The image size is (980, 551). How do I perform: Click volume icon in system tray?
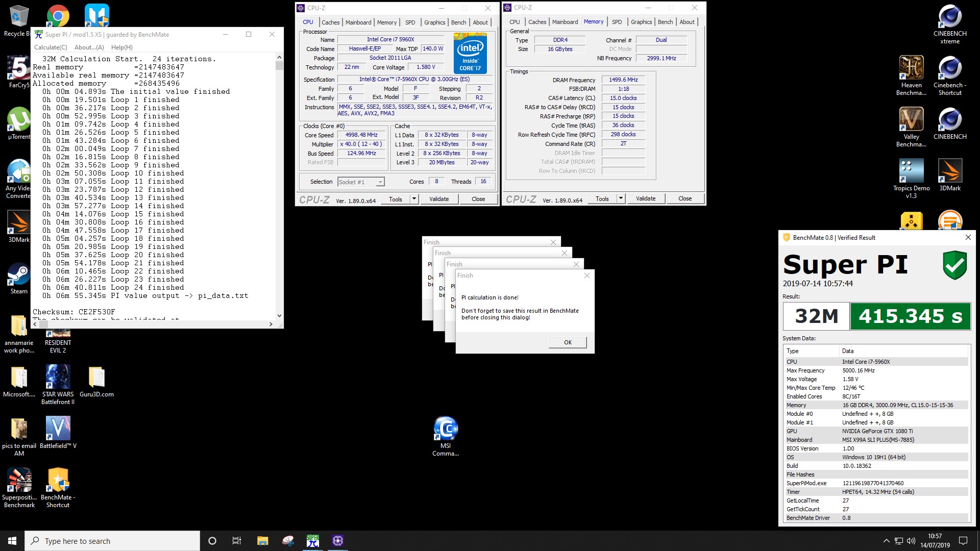click(x=911, y=541)
